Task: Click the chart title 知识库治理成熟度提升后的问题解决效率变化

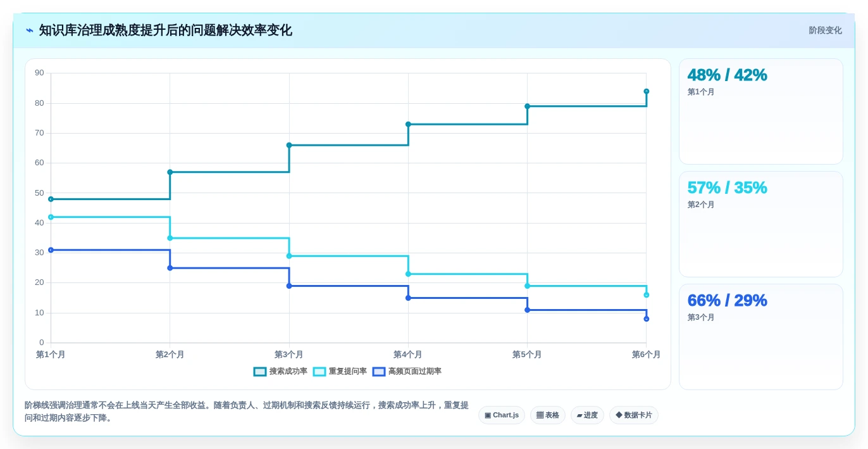Action: [166, 30]
